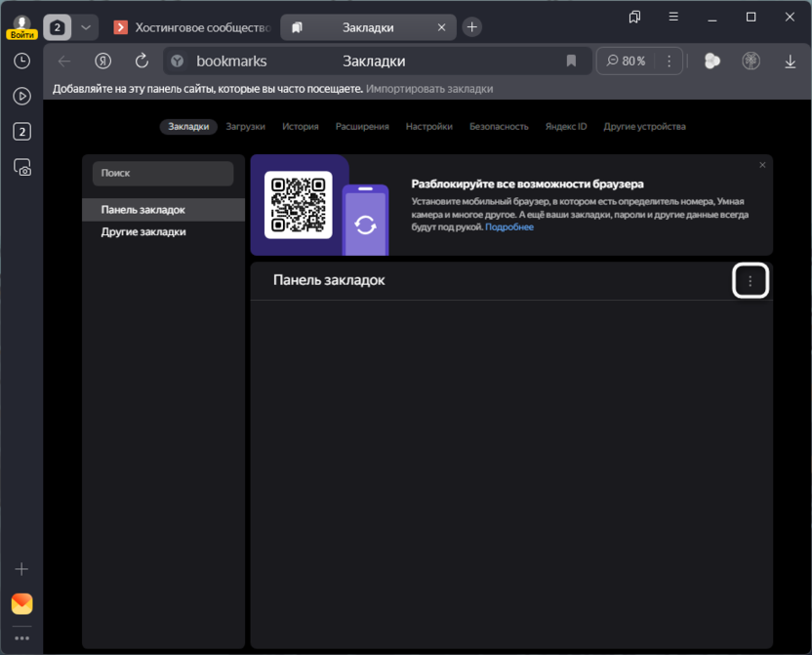Click the address bar with bookmarks text

point(377,61)
